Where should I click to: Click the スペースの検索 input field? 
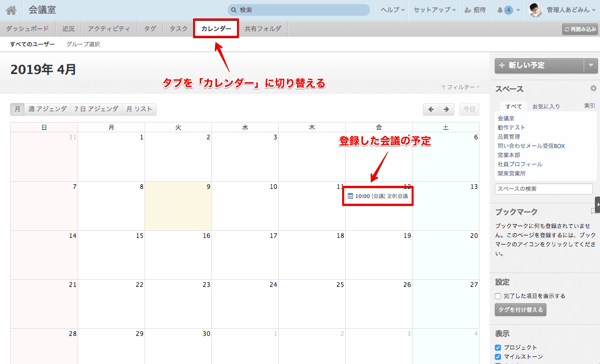[x=543, y=189]
